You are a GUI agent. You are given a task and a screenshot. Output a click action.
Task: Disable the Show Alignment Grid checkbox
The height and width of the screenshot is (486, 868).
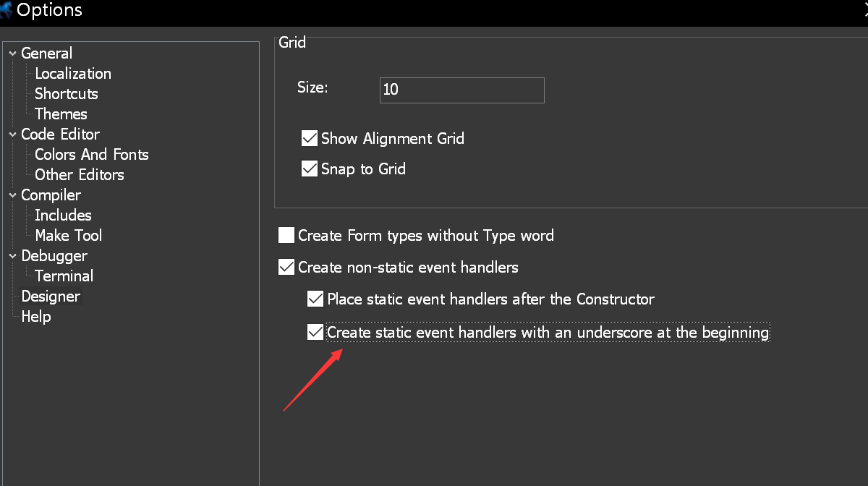[310, 137]
